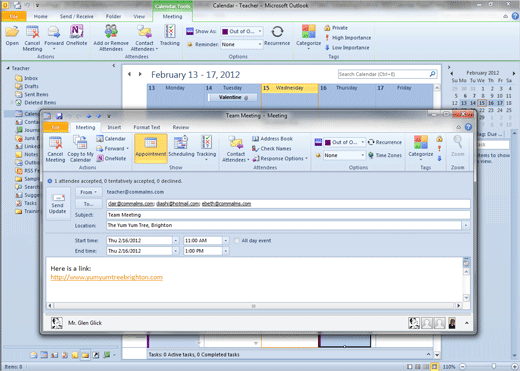
Task: Click the Subject field
Action: click(288, 215)
